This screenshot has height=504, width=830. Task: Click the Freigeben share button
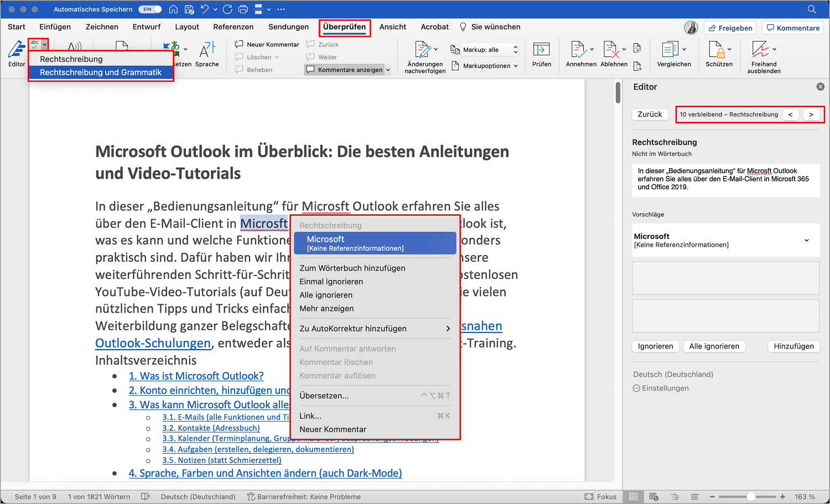(730, 28)
